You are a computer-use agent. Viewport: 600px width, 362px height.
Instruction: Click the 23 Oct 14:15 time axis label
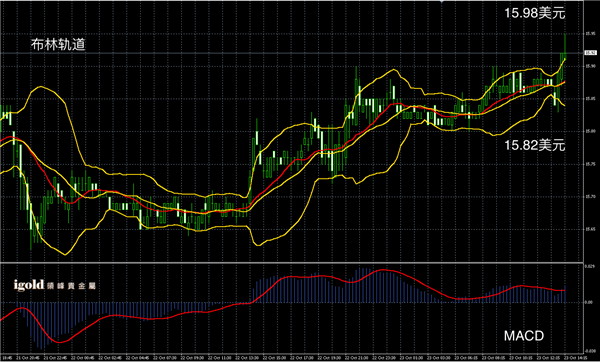pyautogui.click(x=576, y=357)
